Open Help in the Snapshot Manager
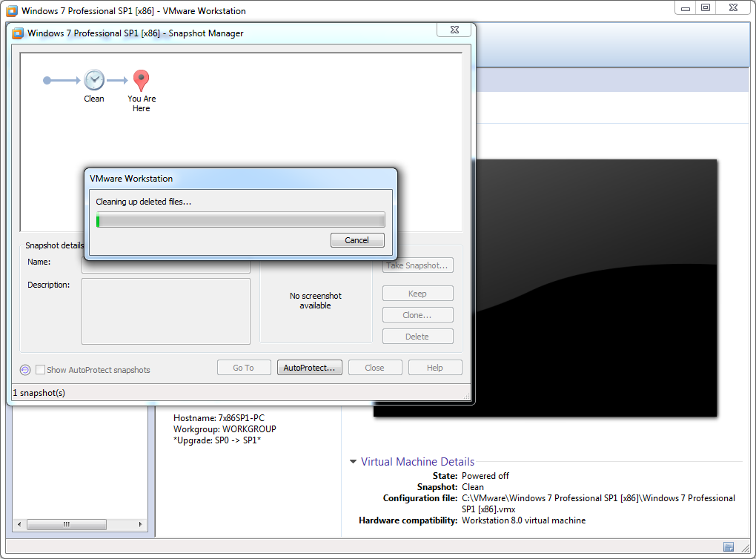This screenshot has width=756, height=559. pyautogui.click(x=434, y=368)
